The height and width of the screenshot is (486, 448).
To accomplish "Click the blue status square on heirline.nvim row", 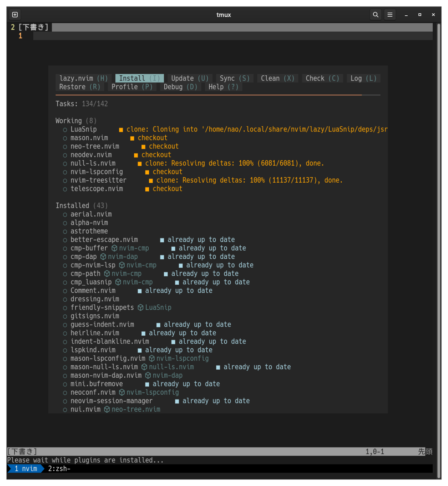I will coord(143,333).
